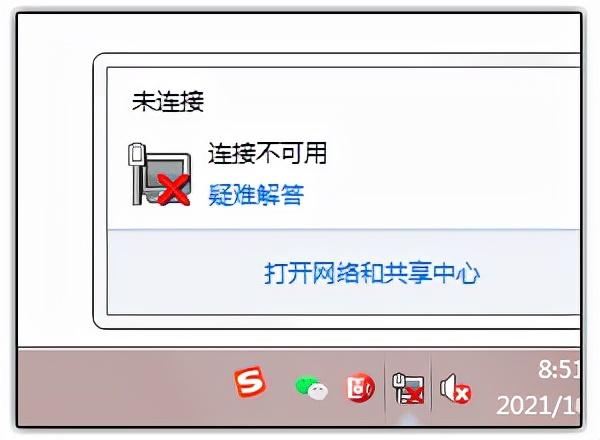Click the red X on popup network icon
The image size is (600, 440).
(174, 189)
